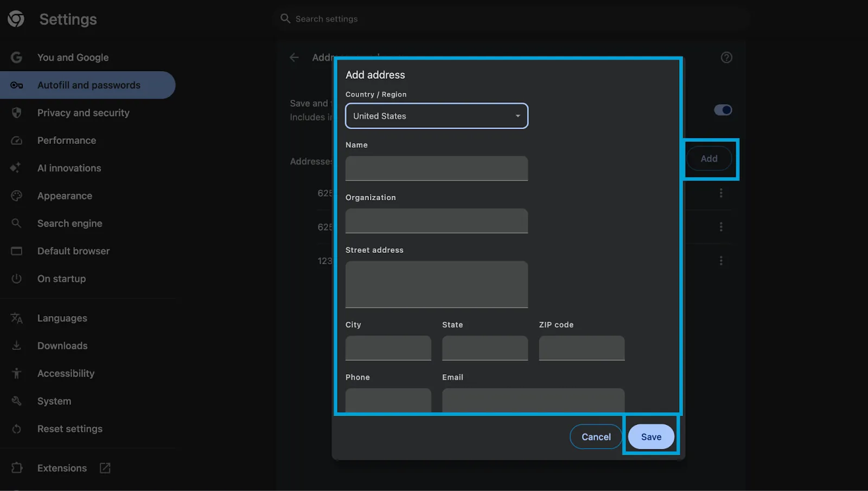Image resolution: width=868 pixels, height=491 pixels.
Task: Click the key icon for Autofill
Action: tap(17, 85)
